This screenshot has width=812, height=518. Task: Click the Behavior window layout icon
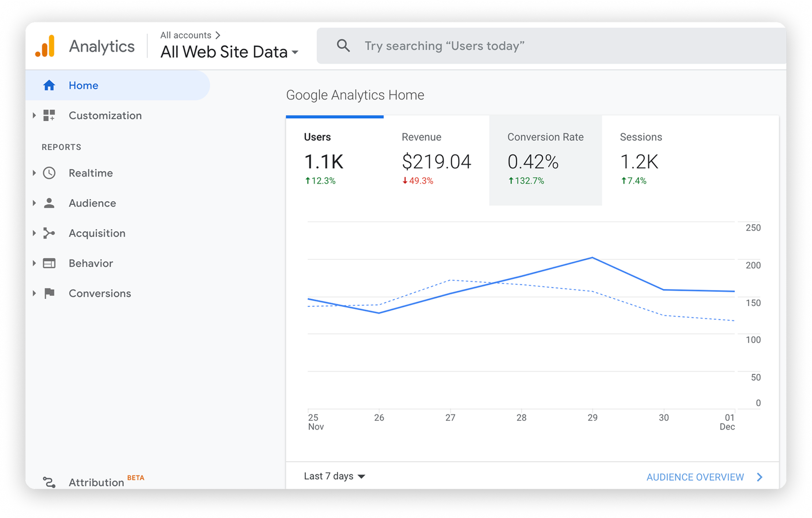pos(49,263)
